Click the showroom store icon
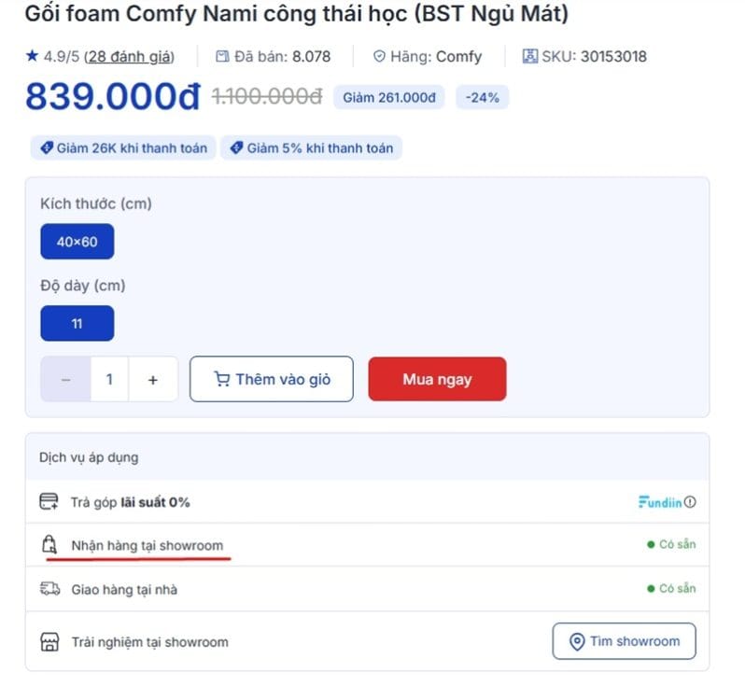 click(49, 642)
